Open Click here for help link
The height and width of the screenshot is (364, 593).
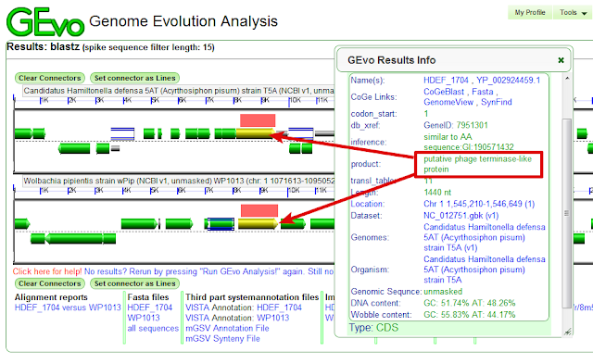click(x=47, y=271)
